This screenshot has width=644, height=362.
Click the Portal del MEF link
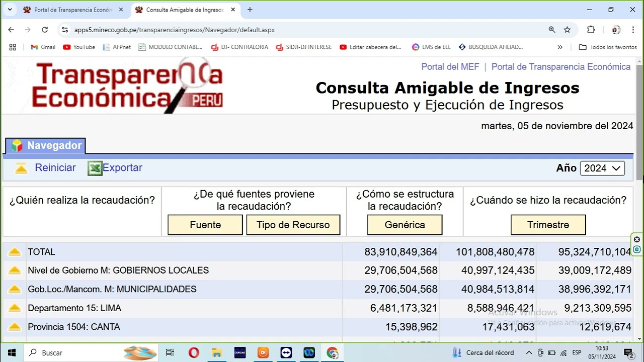[x=450, y=67]
